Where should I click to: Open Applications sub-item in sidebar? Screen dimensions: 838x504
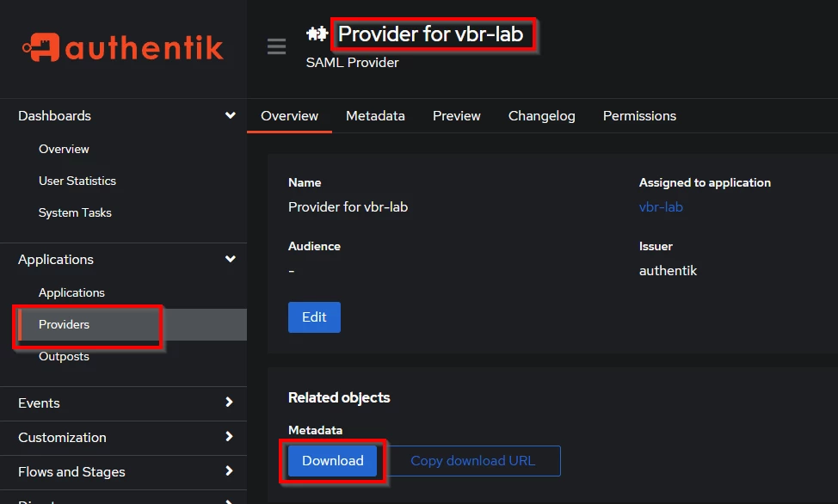pos(71,293)
